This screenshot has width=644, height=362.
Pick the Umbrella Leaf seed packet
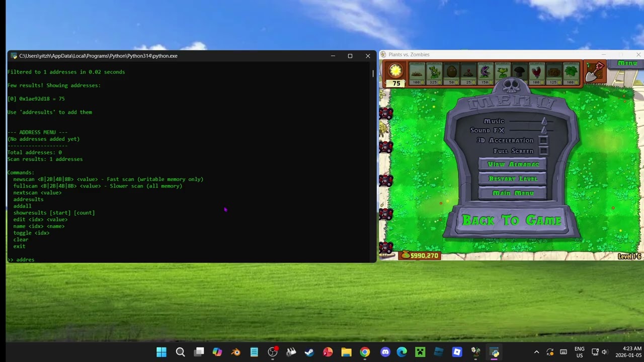571,73
